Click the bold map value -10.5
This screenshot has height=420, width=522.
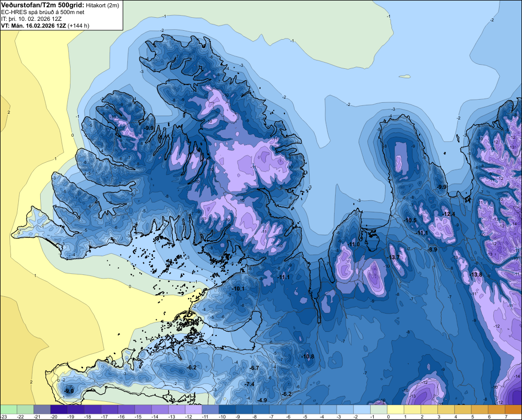[410, 220]
